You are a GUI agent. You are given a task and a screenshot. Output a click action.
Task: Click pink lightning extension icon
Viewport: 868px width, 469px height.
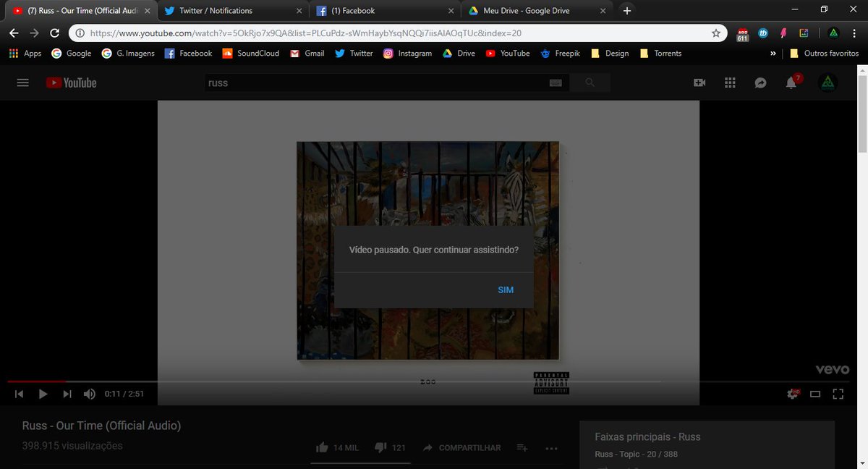click(x=783, y=33)
